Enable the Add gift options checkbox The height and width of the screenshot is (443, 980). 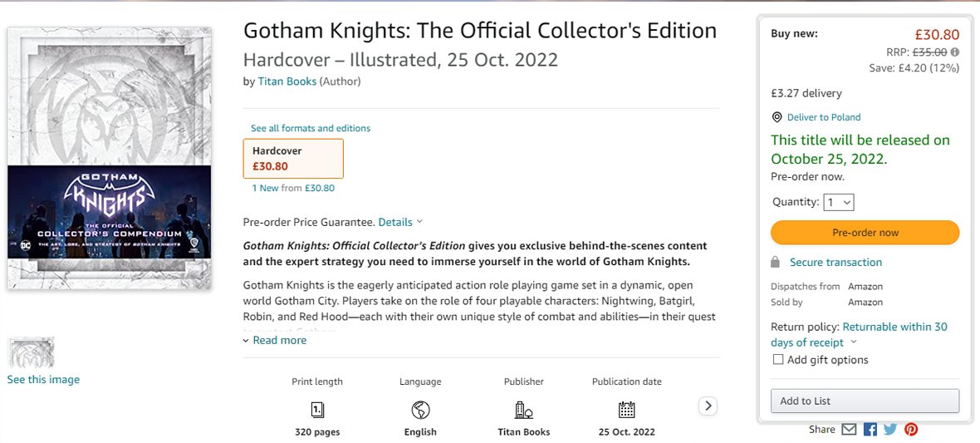(x=778, y=360)
